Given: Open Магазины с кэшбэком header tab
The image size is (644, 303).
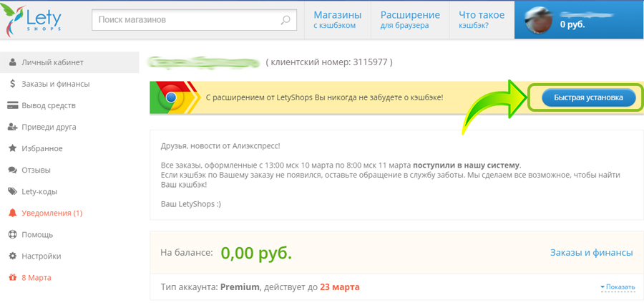Looking at the screenshot, I should click(338, 20).
